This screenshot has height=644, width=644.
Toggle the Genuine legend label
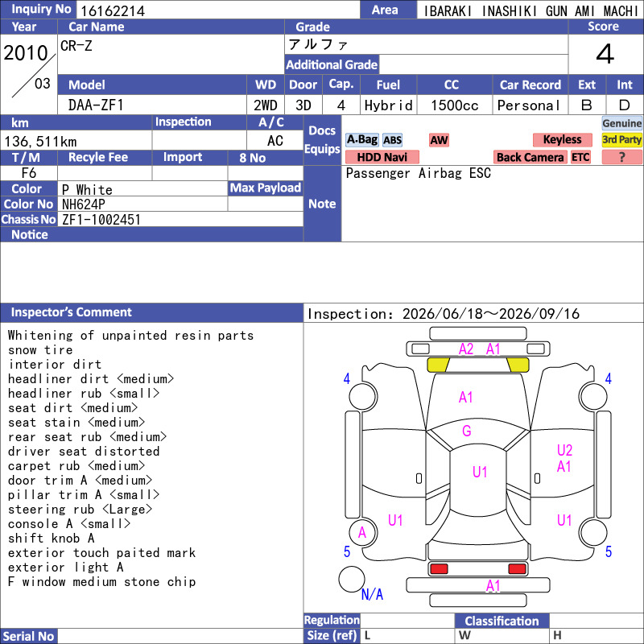[621, 123]
